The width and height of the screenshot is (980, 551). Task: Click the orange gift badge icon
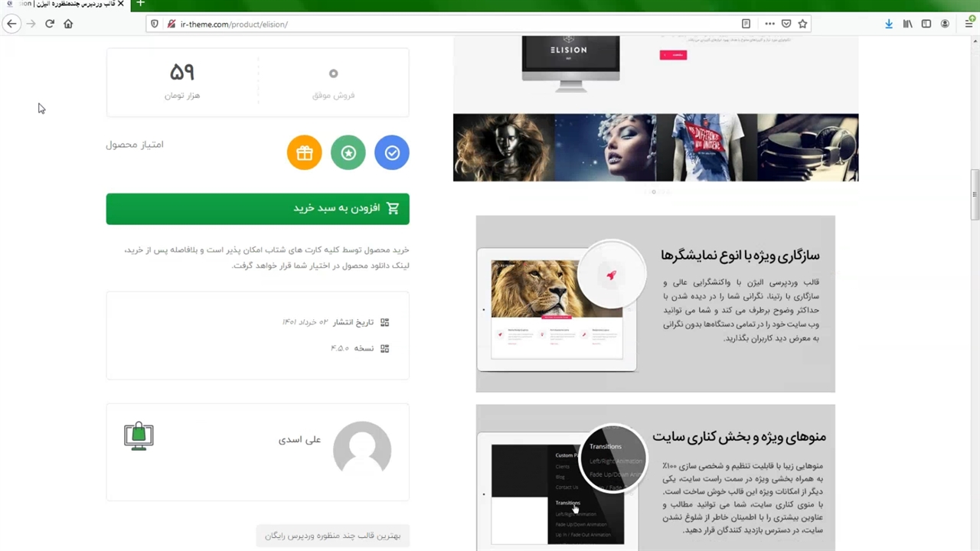coord(305,152)
